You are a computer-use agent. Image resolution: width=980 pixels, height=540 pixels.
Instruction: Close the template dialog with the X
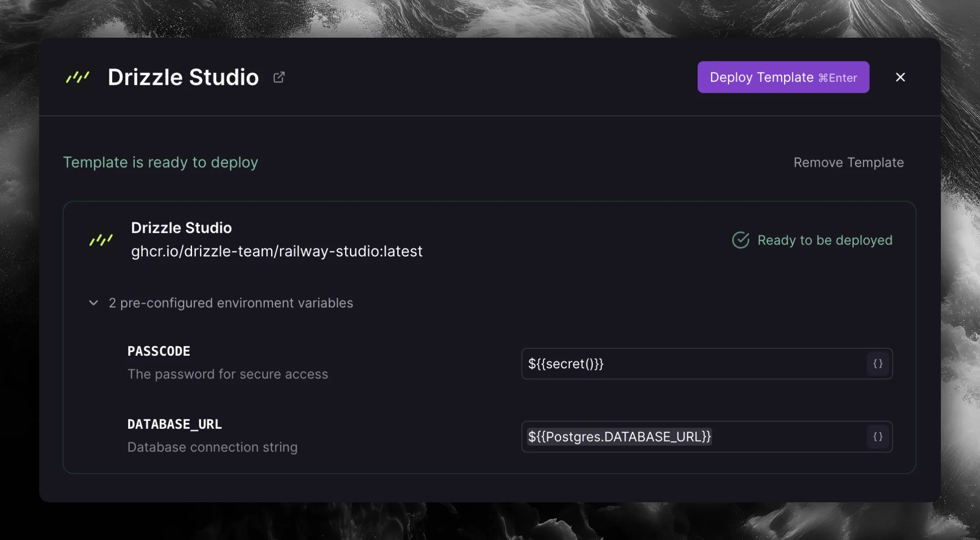point(900,77)
